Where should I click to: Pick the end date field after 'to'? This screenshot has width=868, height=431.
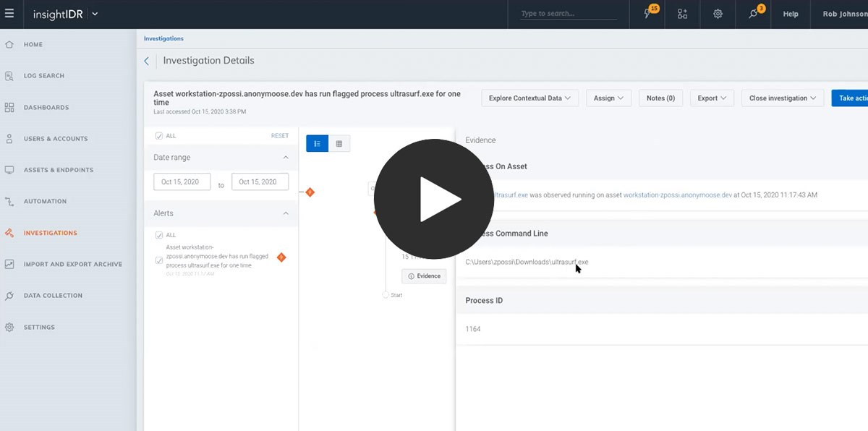tap(260, 182)
